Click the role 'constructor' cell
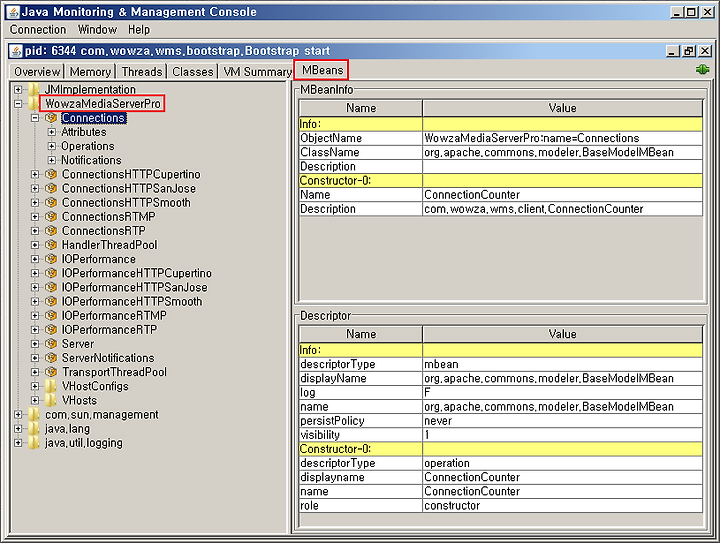Screen dimensions: 720x543 coord(562,506)
